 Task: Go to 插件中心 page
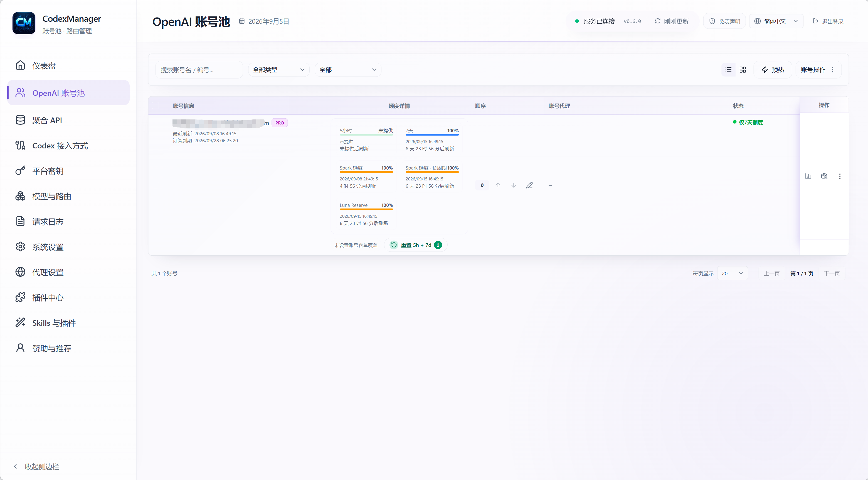68,297
